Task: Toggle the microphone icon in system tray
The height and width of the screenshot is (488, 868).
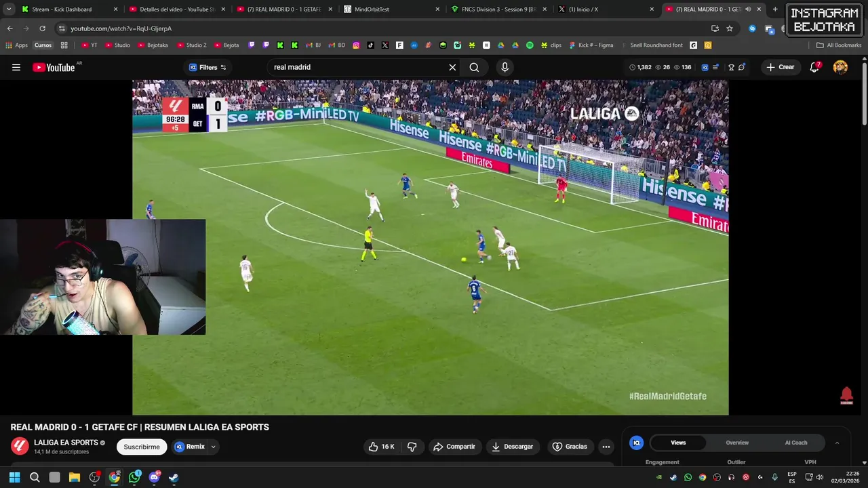Action: click(774, 477)
